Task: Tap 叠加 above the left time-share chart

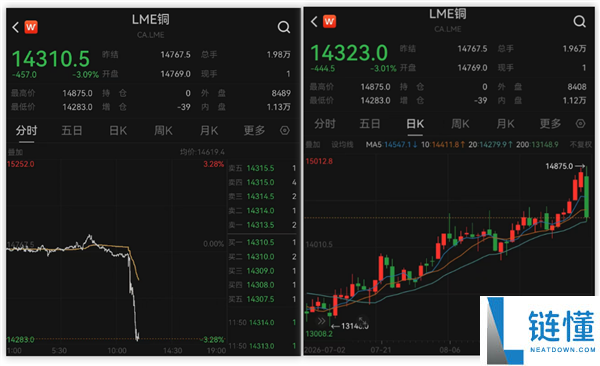Action: (x=15, y=152)
